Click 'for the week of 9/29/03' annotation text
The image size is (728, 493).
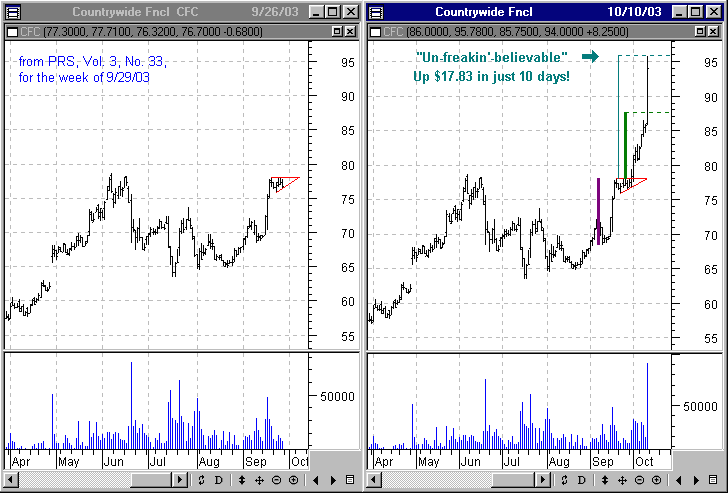84,77
